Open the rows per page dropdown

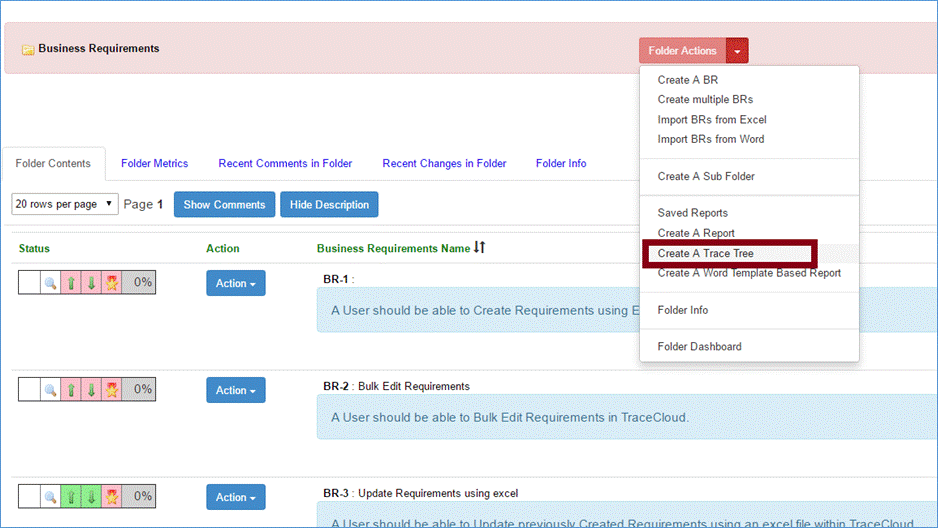65,204
